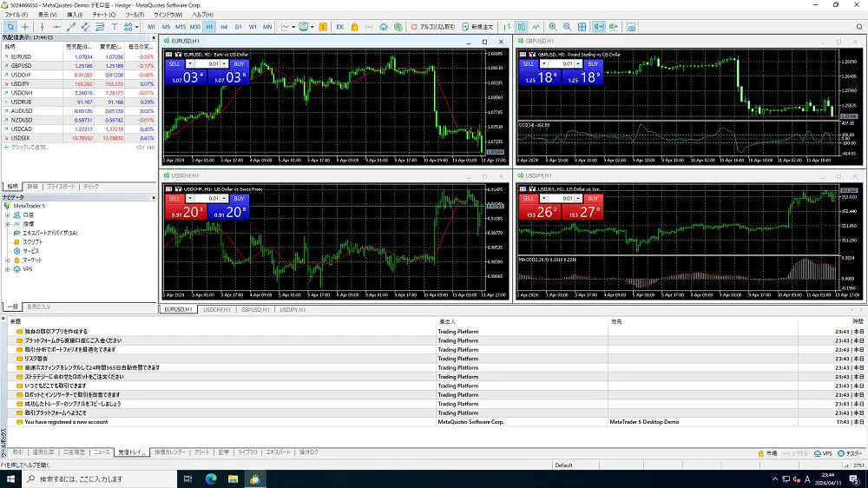Open the MetaEditor IDE icon
Screen dimensions: 868x488
pos(340,27)
